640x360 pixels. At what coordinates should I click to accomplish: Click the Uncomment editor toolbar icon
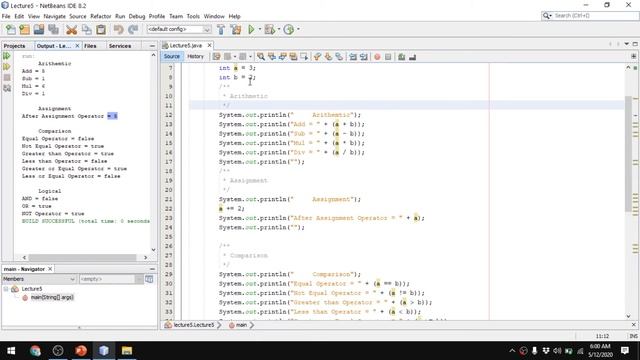coord(412,57)
